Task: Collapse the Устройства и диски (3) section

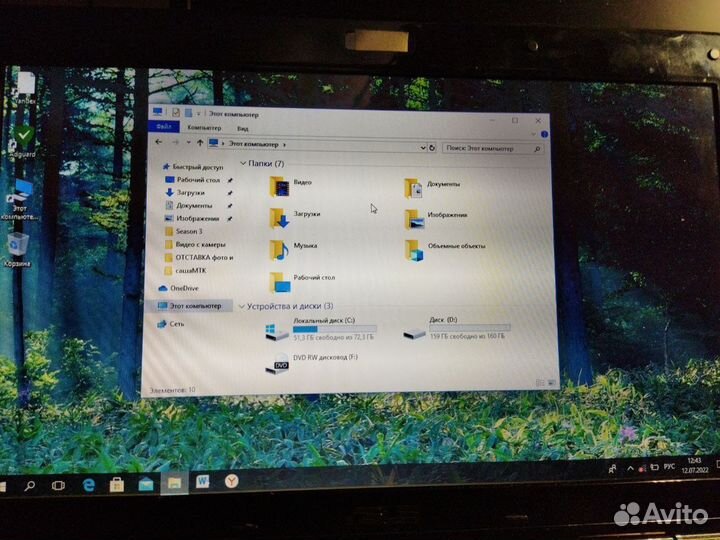Action: tap(242, 306)
